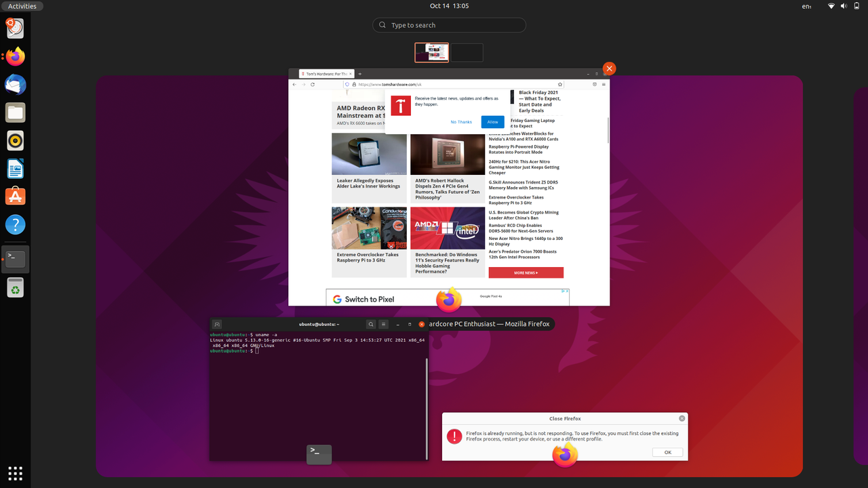Select the Tom's Hardware tab in Firefox
This screenshot has width=868, height=488.
327,74
